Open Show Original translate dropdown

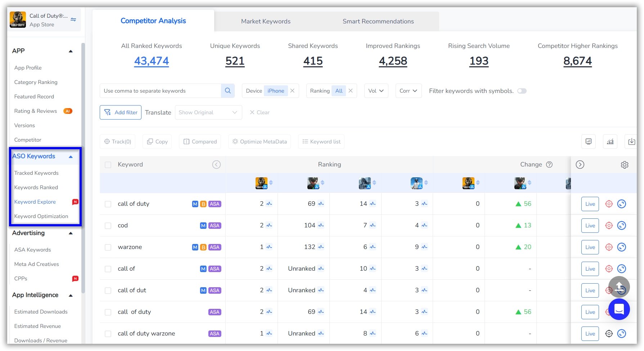tap(208, 112)
